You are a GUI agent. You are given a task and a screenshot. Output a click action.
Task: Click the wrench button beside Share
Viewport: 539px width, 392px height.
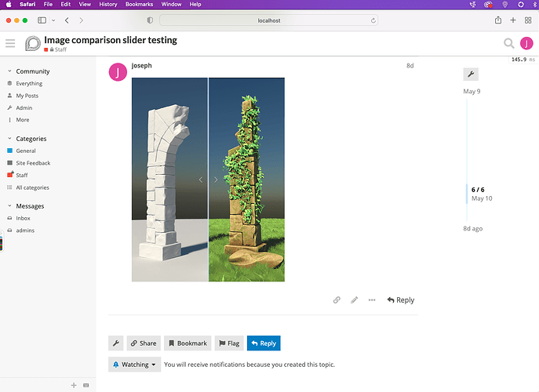(116, 343)
